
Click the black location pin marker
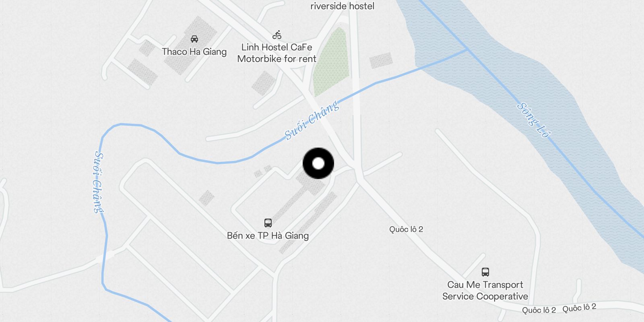coord(318,163)
